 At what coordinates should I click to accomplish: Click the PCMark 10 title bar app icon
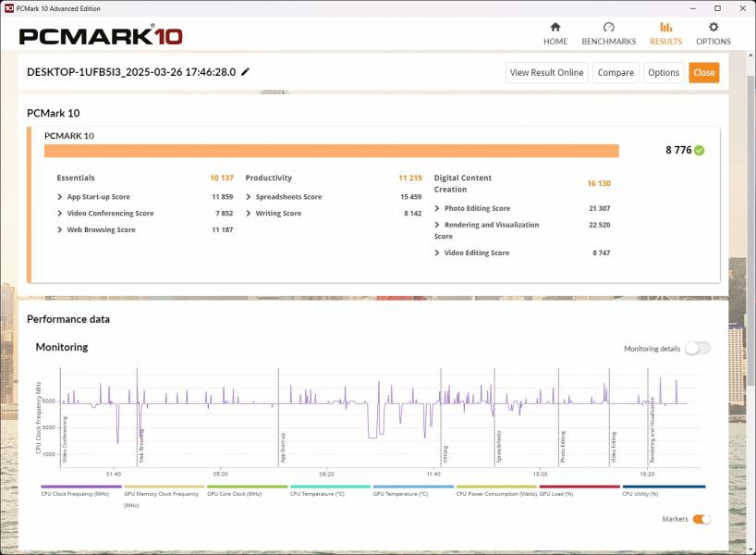click(x=8, y=8)
